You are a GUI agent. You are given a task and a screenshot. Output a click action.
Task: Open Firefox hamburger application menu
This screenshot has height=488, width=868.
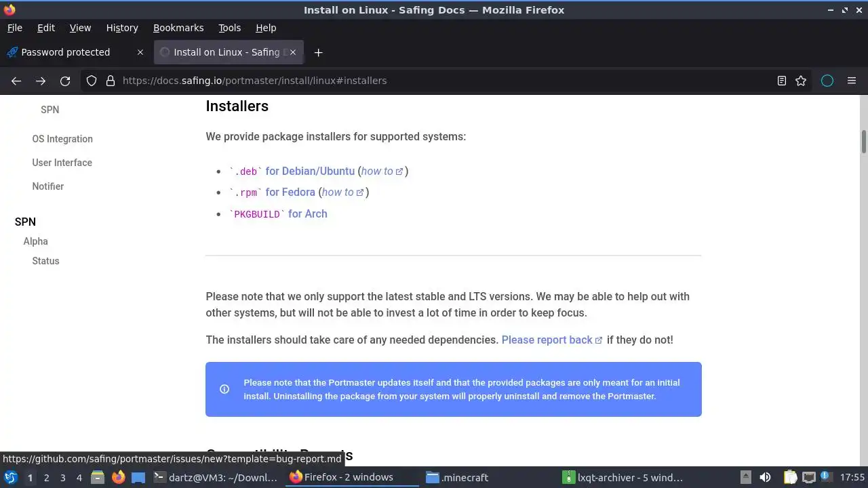[852, 81]
